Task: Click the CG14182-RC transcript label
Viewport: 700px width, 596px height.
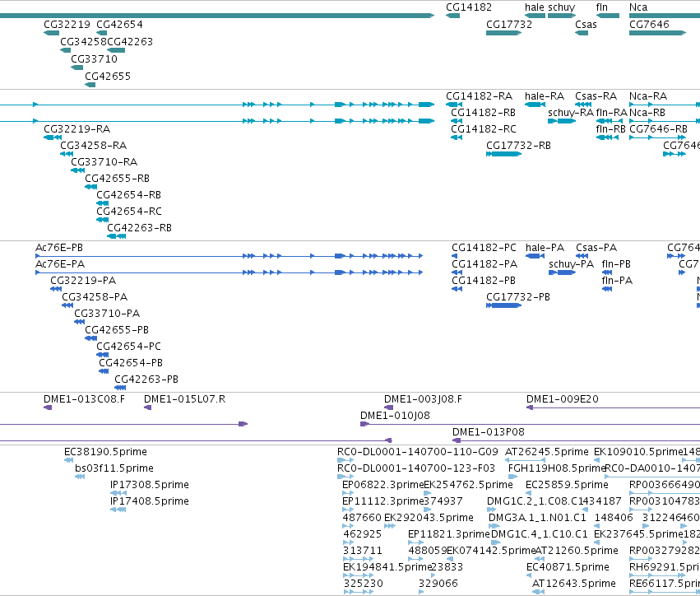Action: tap(484, 129)
